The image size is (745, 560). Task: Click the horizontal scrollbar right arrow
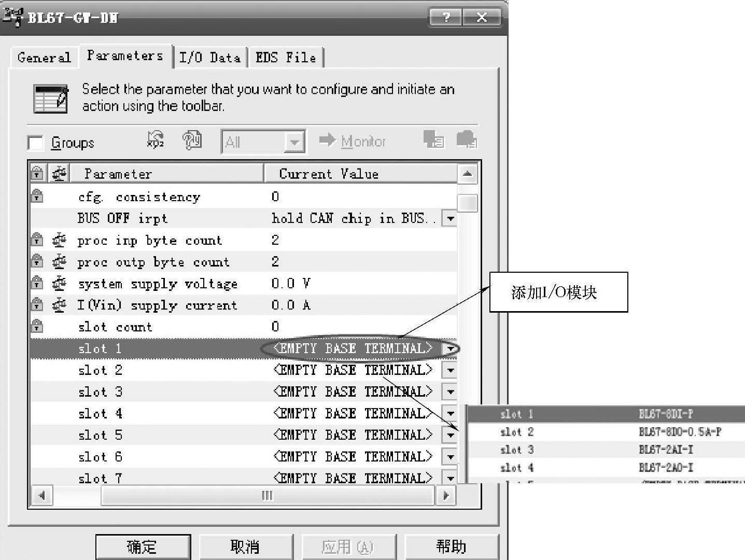tap(445, 495)
